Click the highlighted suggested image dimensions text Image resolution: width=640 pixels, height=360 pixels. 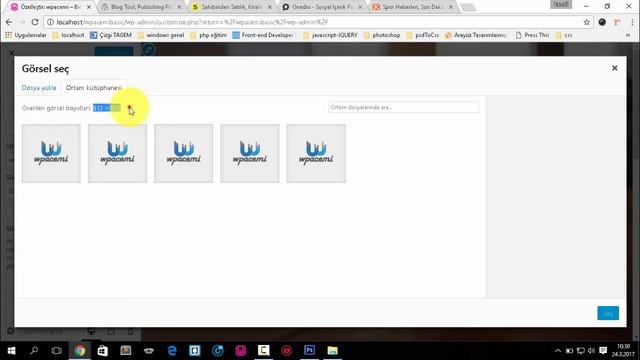tap(107, 108)
